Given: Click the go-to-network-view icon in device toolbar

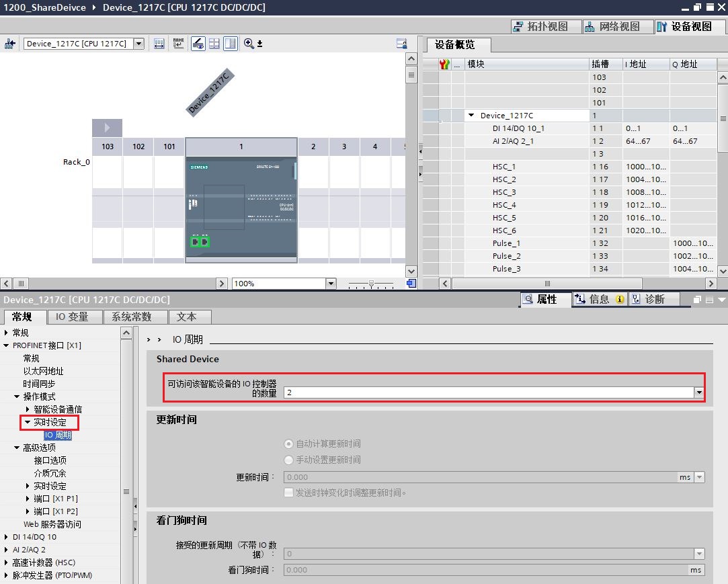Looking at the screenshot, I should tap(10, 44).
